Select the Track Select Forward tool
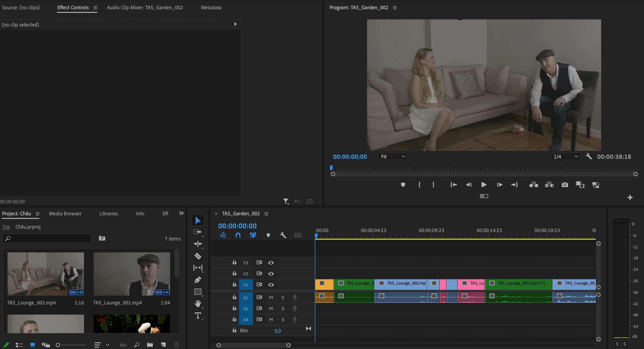The height and width of the screenshot is (349, 644). pos(198,232)
